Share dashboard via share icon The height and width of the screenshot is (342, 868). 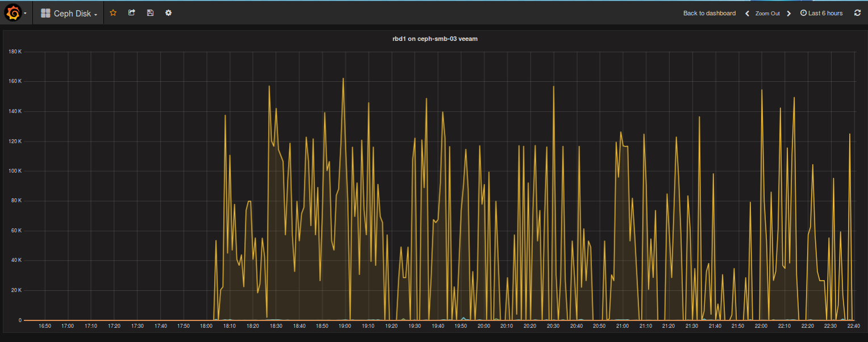(132, 12)
